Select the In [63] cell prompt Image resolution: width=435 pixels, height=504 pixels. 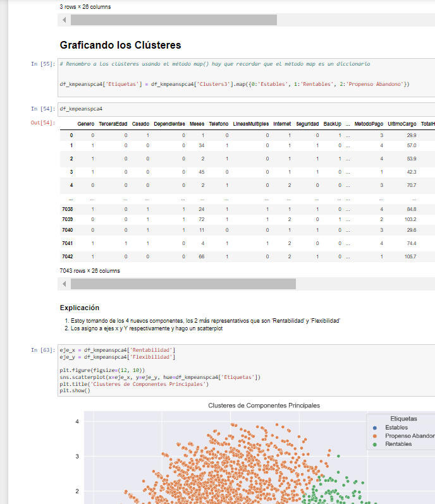42,349
